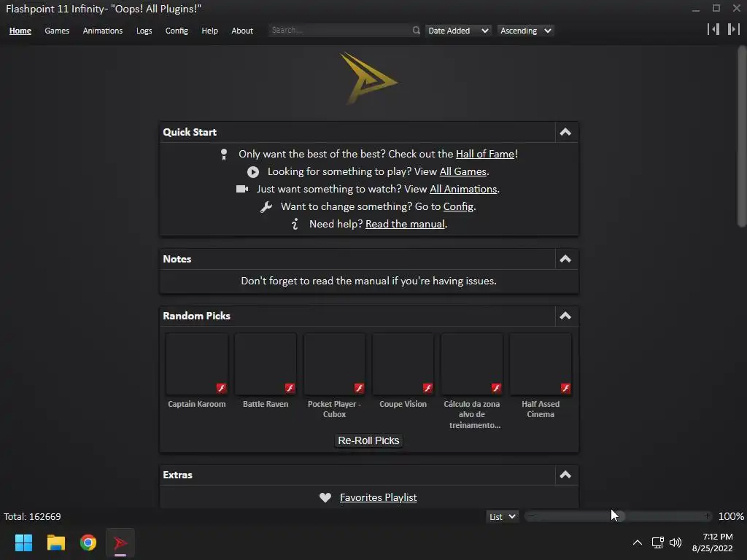Open Google Chrome from taskbar
Viewport: 747px width, 560px height.
88,542
